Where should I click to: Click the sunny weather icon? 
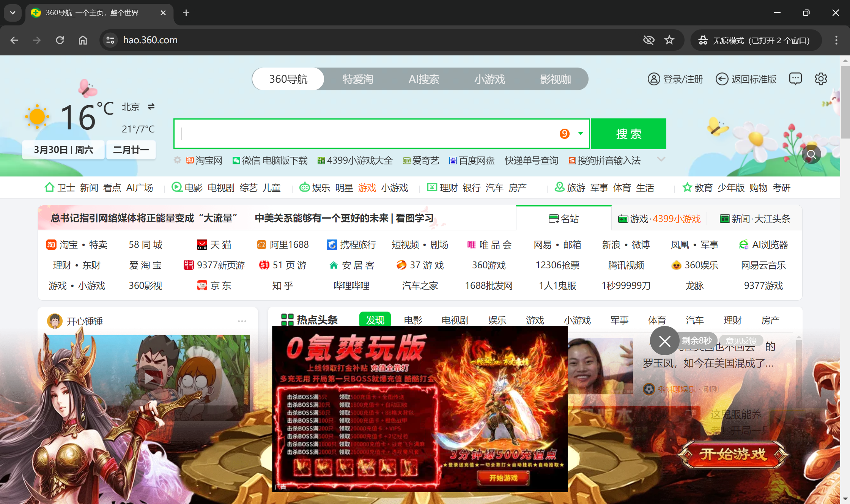pyautogui.click(x=37, y=117)
